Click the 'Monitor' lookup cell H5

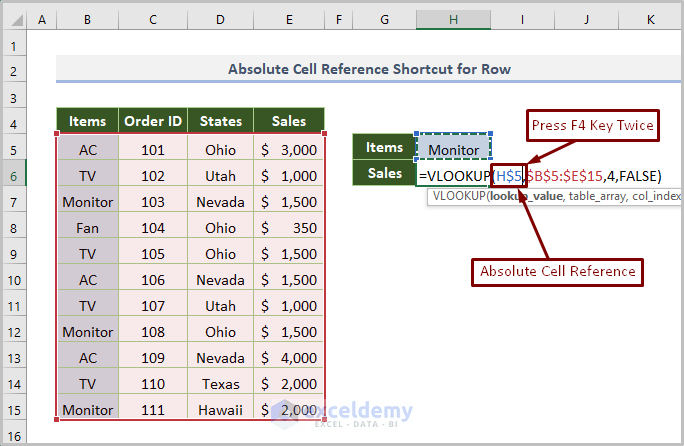454,147
